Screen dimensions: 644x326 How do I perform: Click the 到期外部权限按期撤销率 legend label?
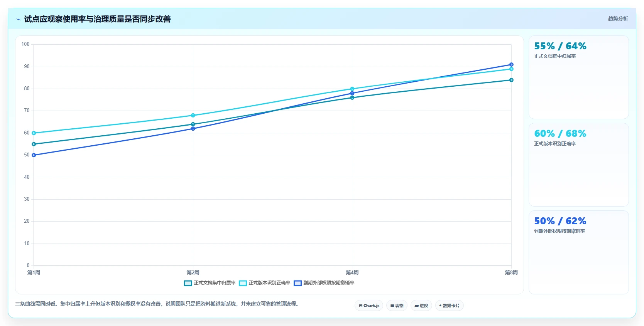pyautogui.click(x=329, y=283)
